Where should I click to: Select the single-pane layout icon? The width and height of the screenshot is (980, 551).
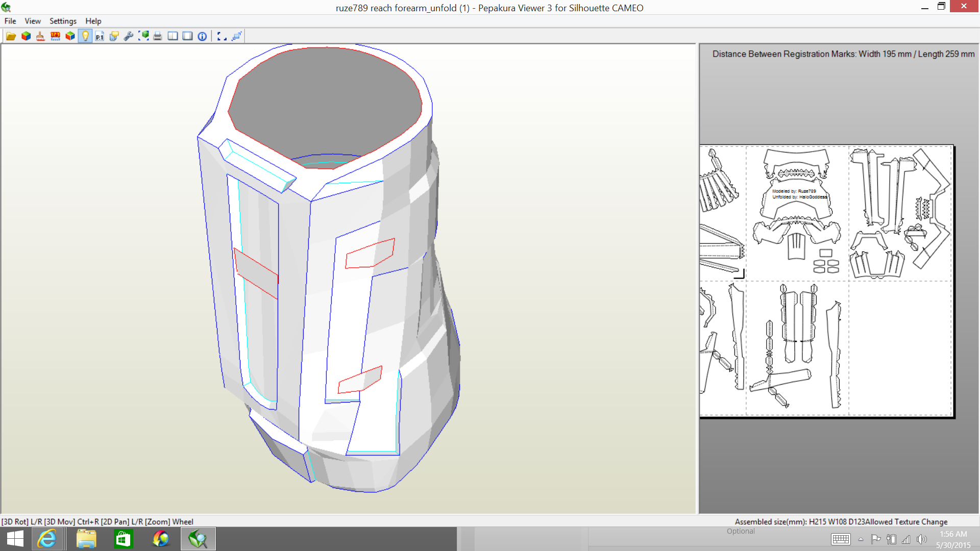(x=188, y=36)
